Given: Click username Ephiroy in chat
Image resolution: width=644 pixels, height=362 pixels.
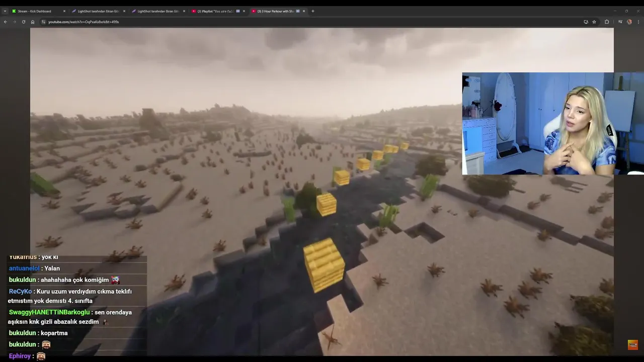Looking at the screenshot, I should pos(20,356).
